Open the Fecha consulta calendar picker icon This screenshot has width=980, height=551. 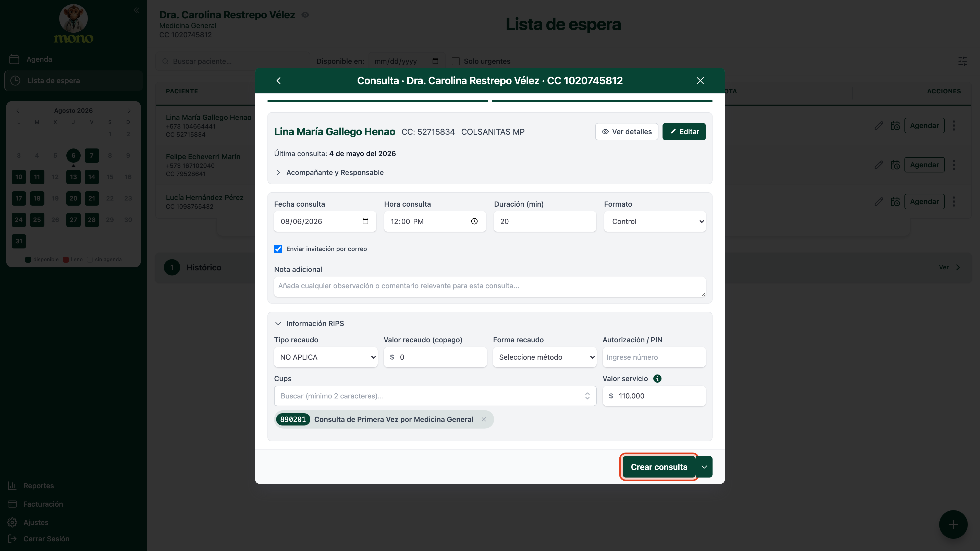tap(365, 221)
